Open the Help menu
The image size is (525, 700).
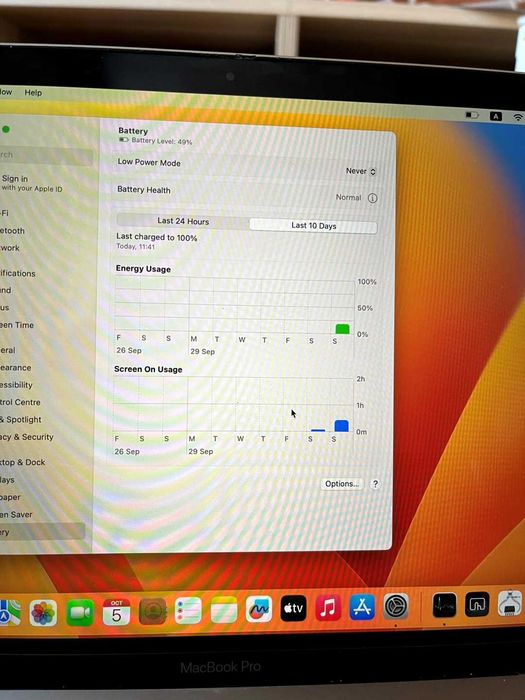coord(33,92)
